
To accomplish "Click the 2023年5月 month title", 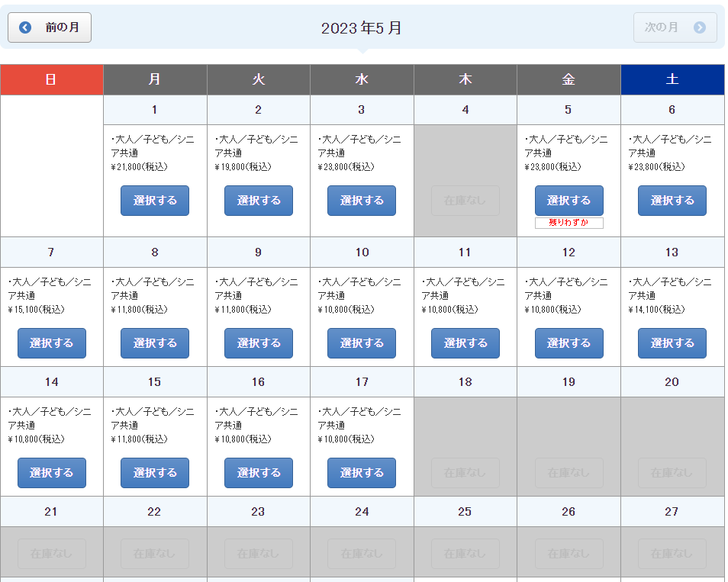I will click(362, 28).
